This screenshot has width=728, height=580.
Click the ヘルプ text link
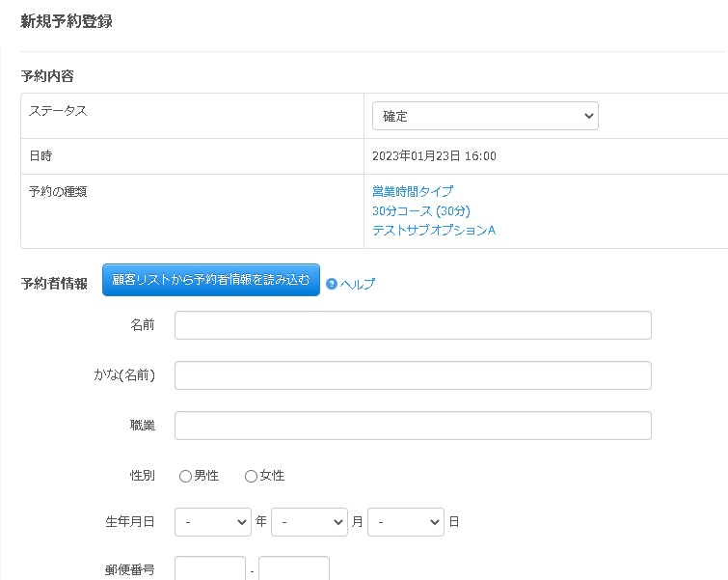tap(358, 284)
